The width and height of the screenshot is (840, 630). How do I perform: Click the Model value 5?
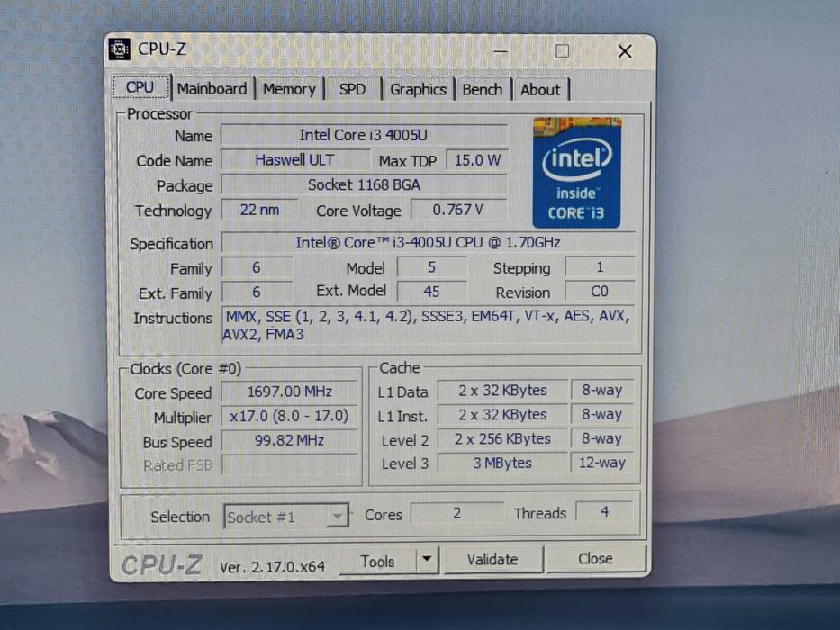tap(432, 267)
